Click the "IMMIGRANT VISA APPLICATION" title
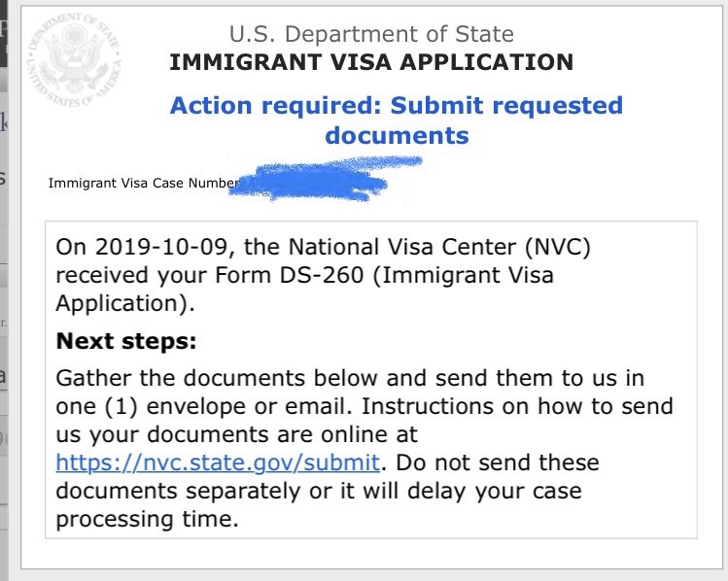The width and height of the screenshot is (728, 581). tap(371, 63)
